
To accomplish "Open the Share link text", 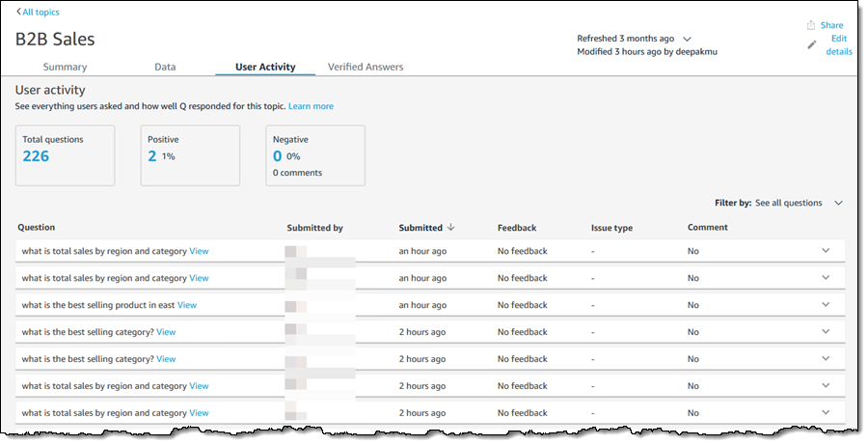I will [831, 25].
